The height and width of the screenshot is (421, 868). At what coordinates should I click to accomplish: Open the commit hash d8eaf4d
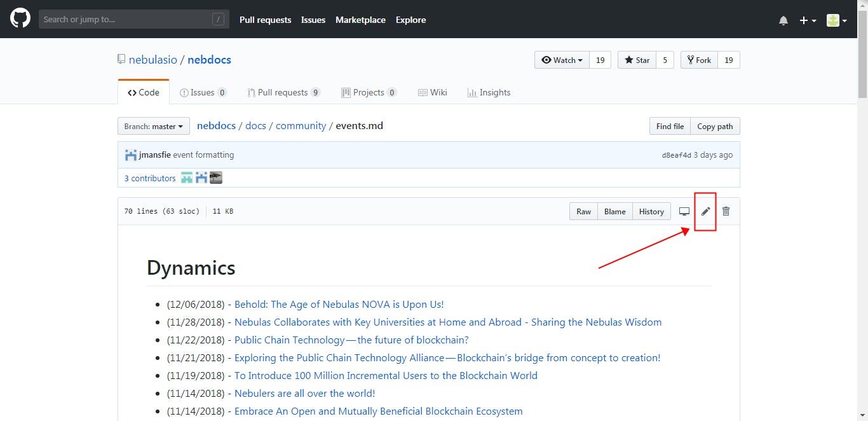coord(676,155)
